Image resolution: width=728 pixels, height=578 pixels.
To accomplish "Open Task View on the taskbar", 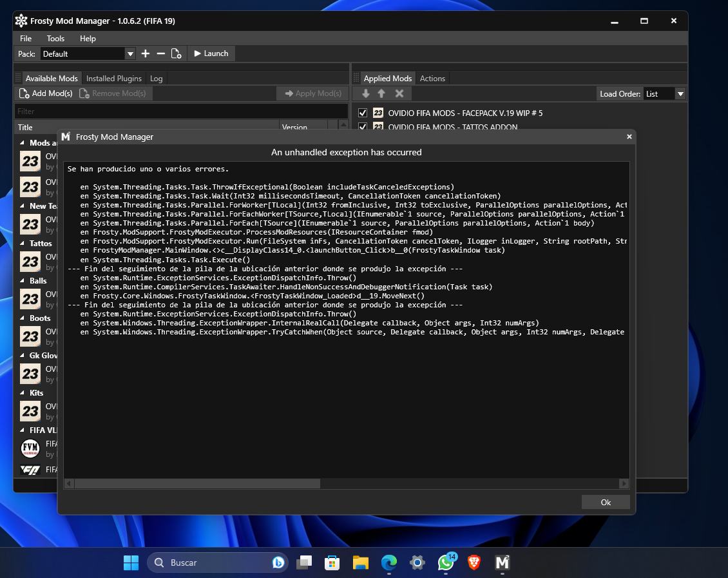I will (304, 563).
